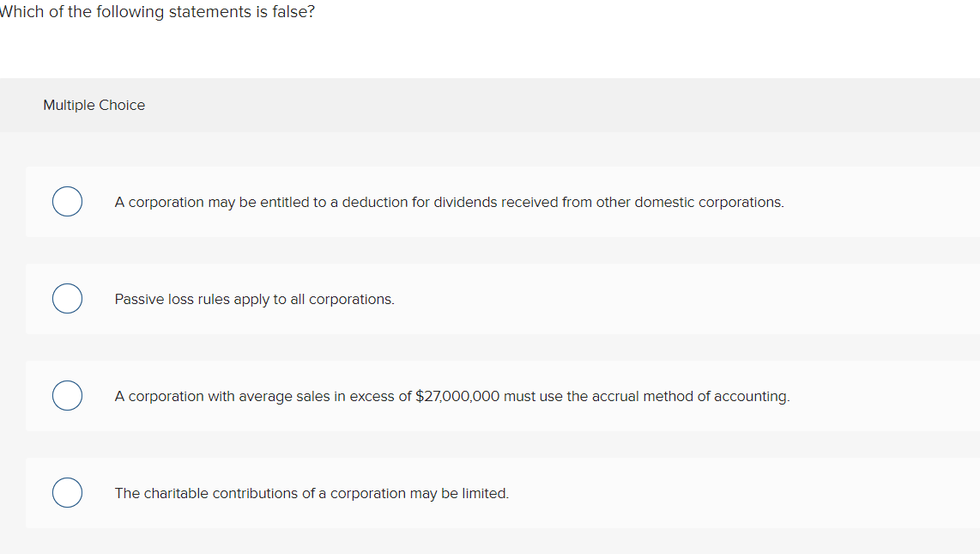Click the 'Multiple Choice' section header
Viewport: 980px width, 554px height.
click(94, 105)
